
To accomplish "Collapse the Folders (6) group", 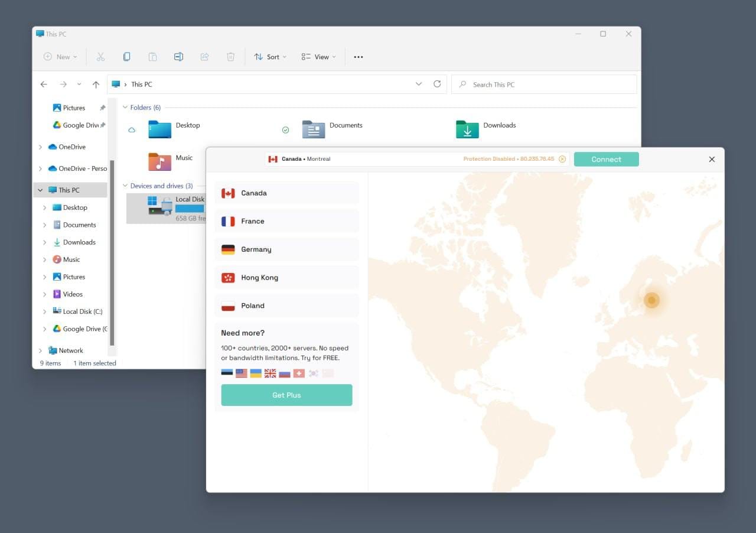I will pos(125,108).
